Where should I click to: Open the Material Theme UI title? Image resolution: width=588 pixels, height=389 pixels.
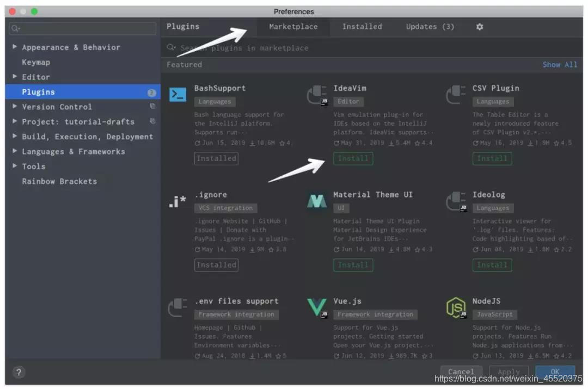373,195
